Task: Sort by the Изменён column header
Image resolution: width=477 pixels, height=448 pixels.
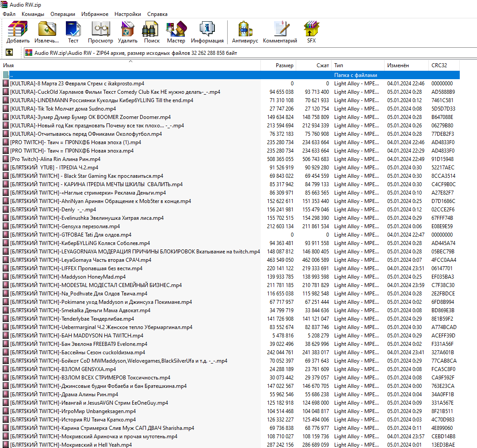Action: click(x=406, y=65)
